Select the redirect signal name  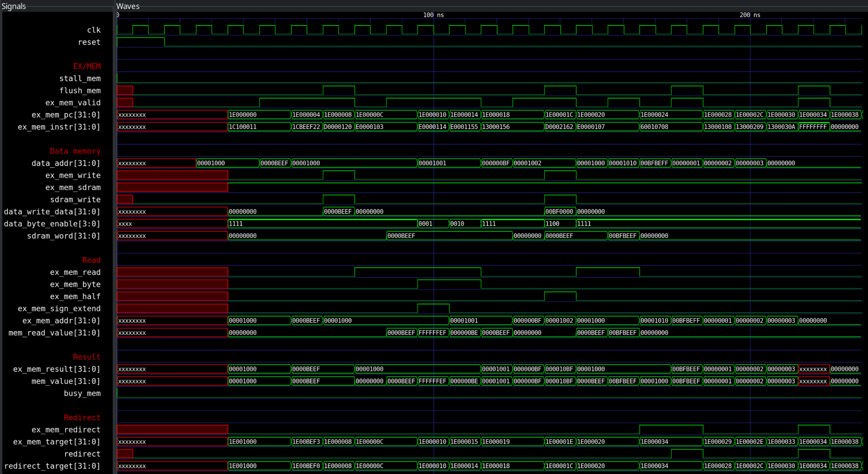[x=82, y=454]
